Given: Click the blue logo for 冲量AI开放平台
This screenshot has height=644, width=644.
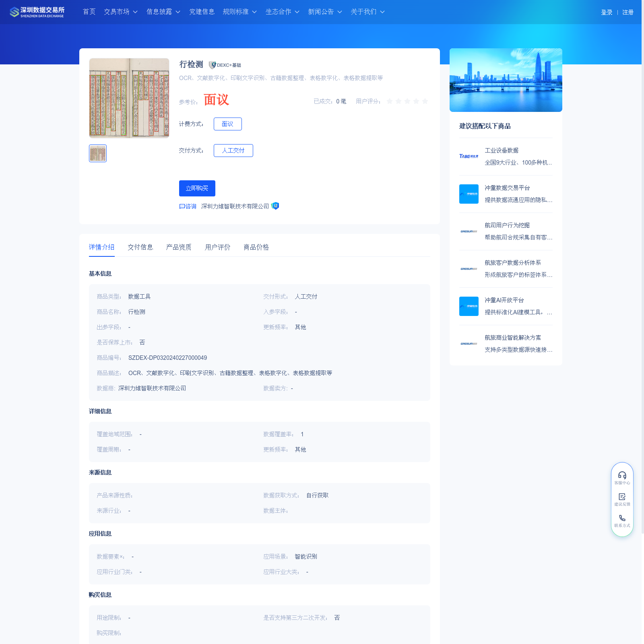Looking at the screenshot, I should pyautogui.click(x=469, y=306).
